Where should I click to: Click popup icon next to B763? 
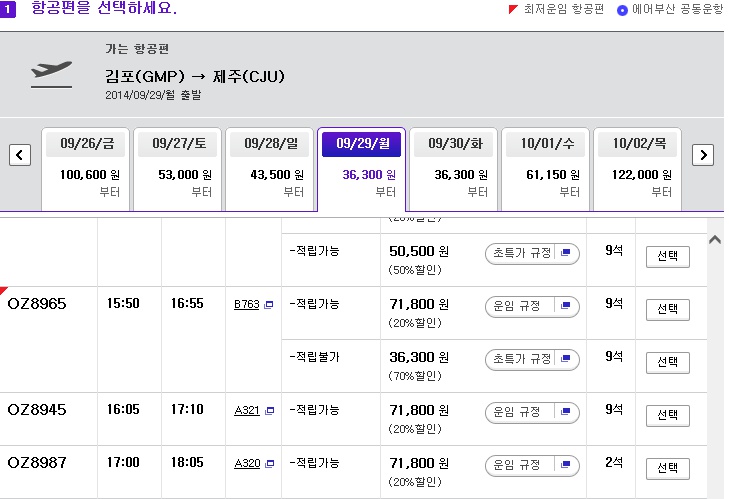coord(269,305)
